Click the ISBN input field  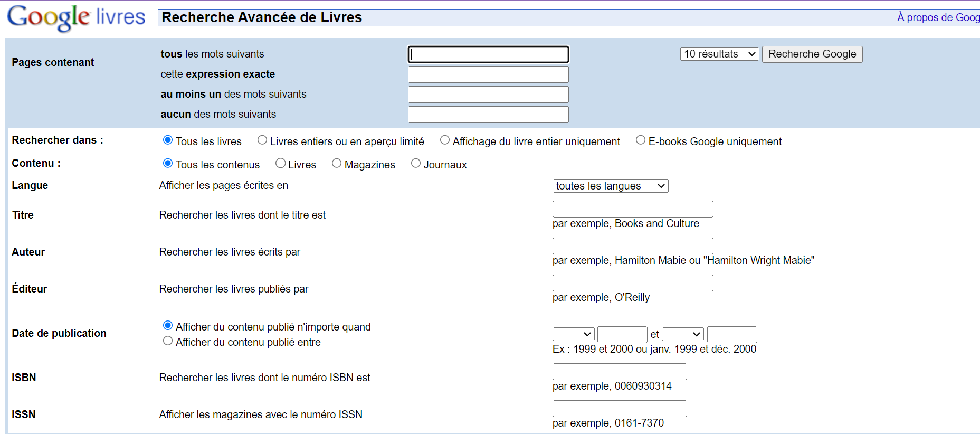click(x=620, y=372)
